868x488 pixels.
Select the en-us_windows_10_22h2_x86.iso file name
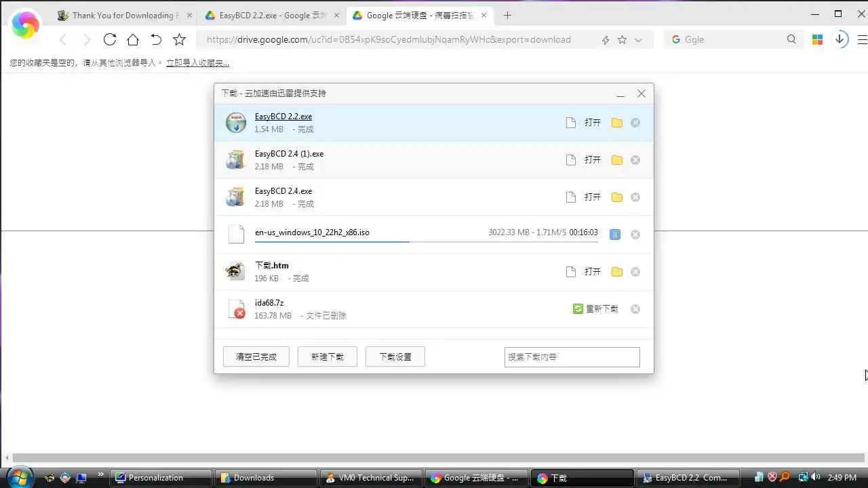point(312,232)
